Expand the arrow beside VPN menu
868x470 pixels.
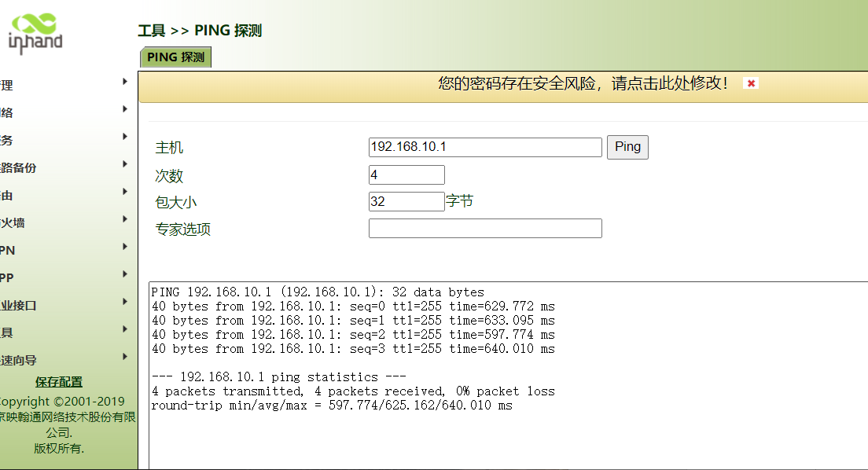(125, 246)
